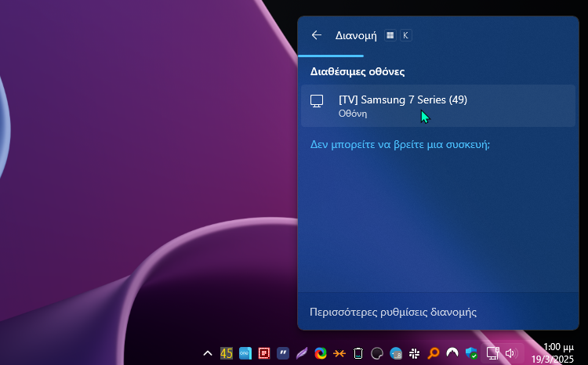Click the red dotted square tray icon
Viewport: 588px width, 365px height.
(x=264, y=353)
